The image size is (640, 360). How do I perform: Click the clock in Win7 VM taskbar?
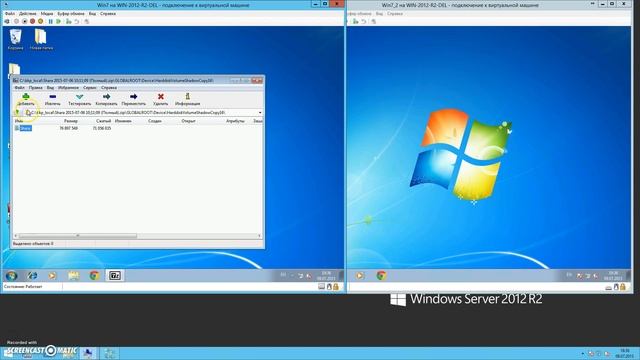[x=326, y=276]
